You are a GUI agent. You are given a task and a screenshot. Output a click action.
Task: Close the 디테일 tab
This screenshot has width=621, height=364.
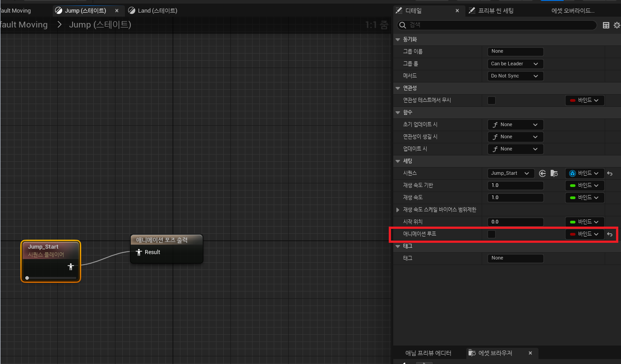click(x=457, y=10)
